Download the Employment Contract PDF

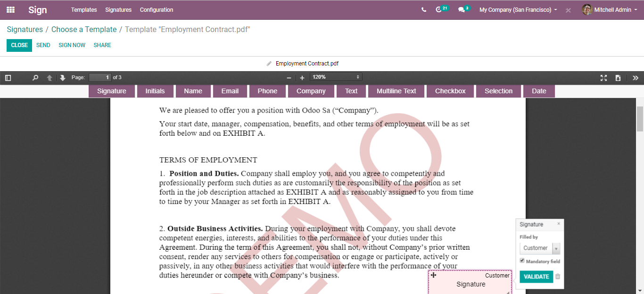click(x=618, y=78)
